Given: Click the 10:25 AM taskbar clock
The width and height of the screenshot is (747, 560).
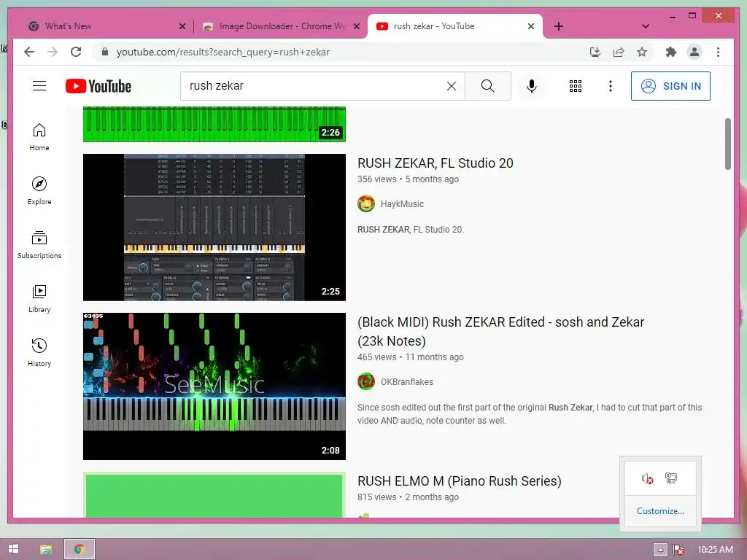Looking at the screenshot, I should pos(715,550).
